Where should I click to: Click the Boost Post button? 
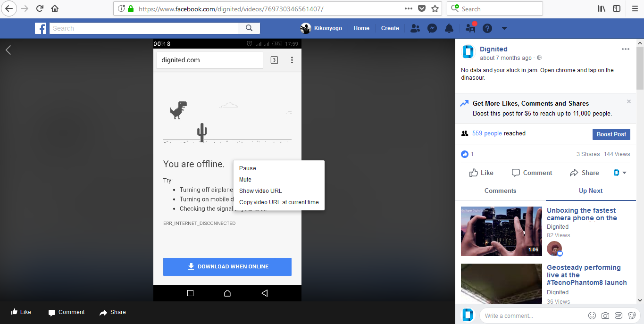(x=611, y=134)
